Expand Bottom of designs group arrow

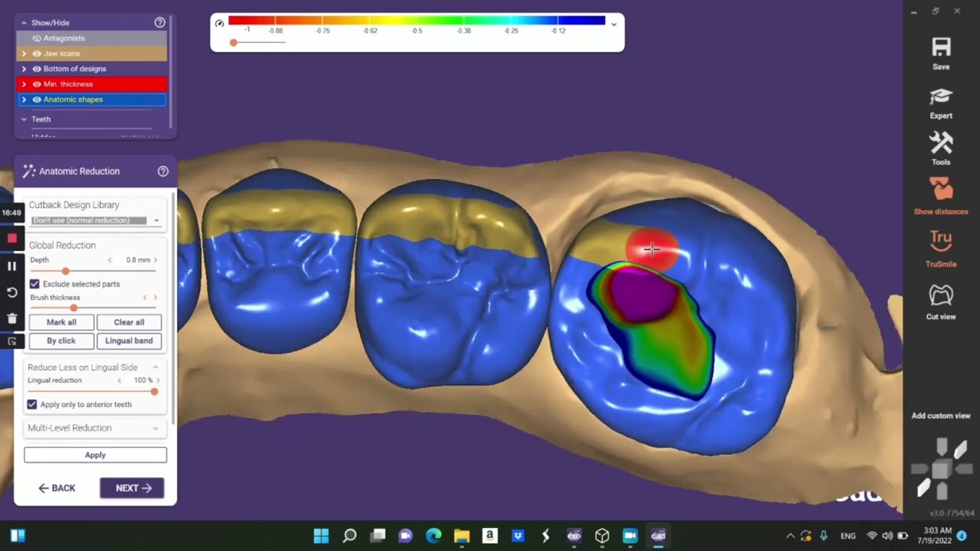[x=24, y=69]
